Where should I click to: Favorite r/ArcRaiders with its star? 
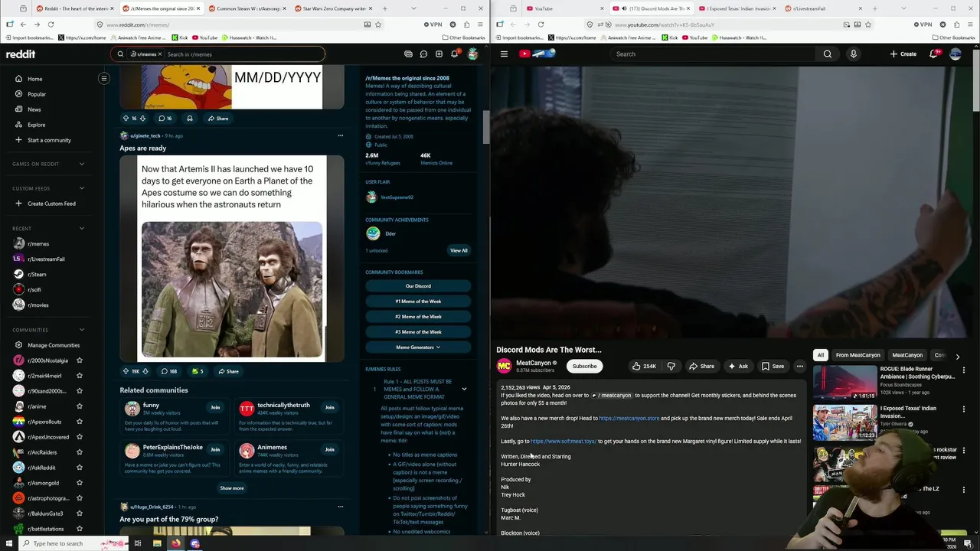click(80, 452)
